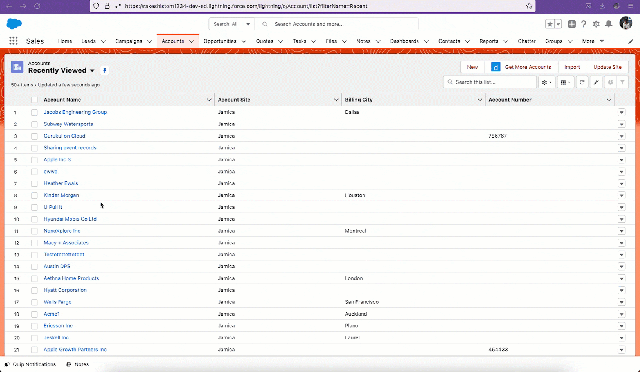Go to the Home tab

[65, 41]
